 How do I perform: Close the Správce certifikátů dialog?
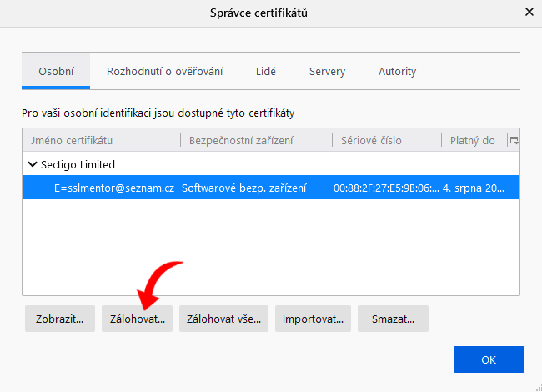[x=528, y=12]
